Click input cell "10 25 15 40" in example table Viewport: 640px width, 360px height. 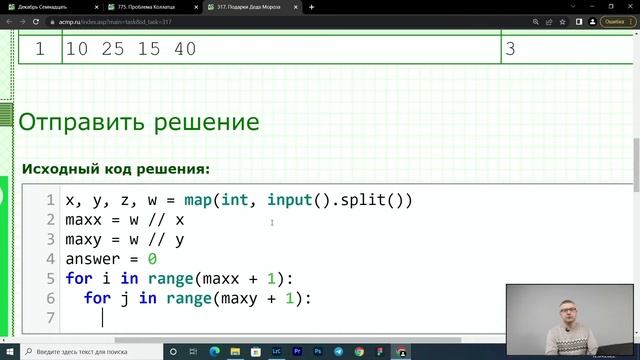[282, 49]
